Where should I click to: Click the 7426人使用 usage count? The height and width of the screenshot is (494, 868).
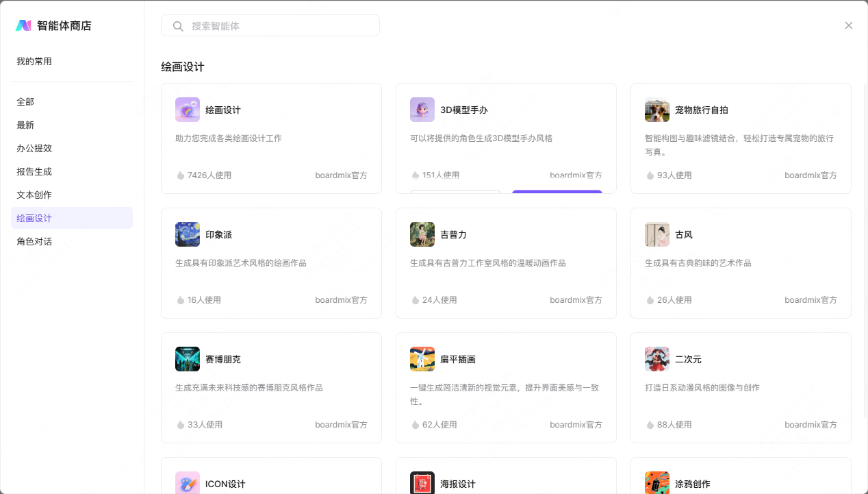209,175
